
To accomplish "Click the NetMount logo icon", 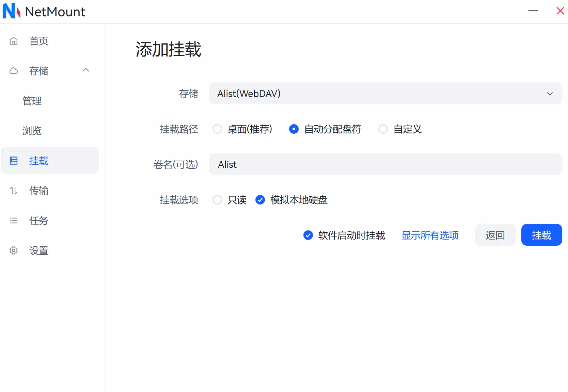I will tap(11, 11).
